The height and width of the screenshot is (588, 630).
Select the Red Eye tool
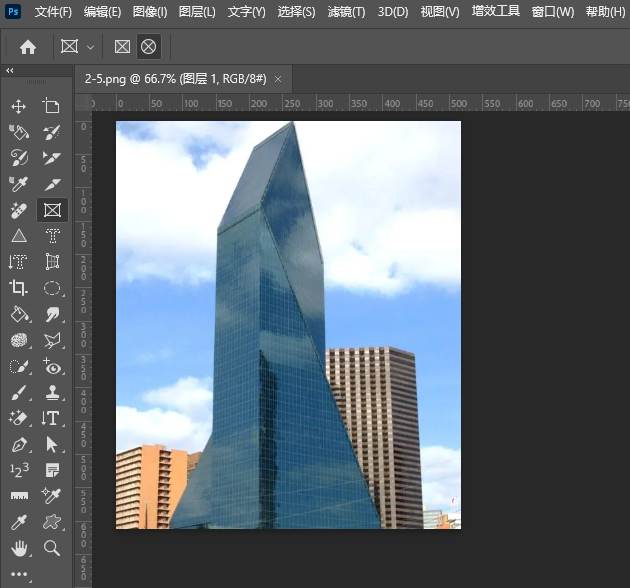click(x=52, y=366)
